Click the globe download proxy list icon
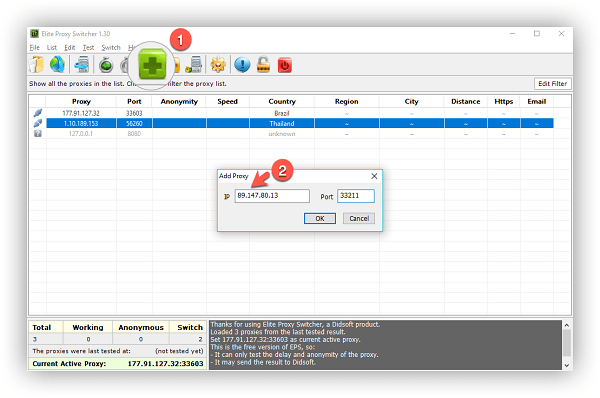This screenshot has height=398, width=600. (57, 64)
